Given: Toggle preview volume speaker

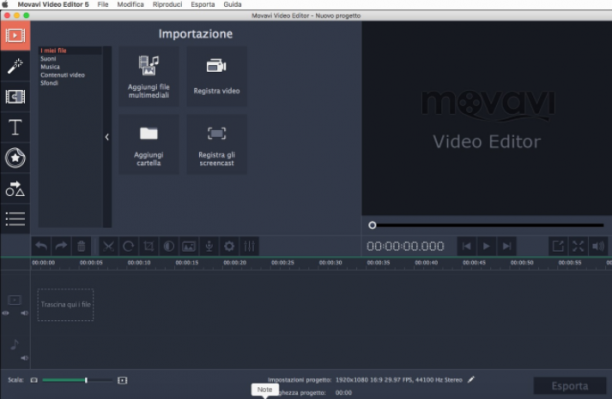Looking at the screenshot, I should point(598,246).
